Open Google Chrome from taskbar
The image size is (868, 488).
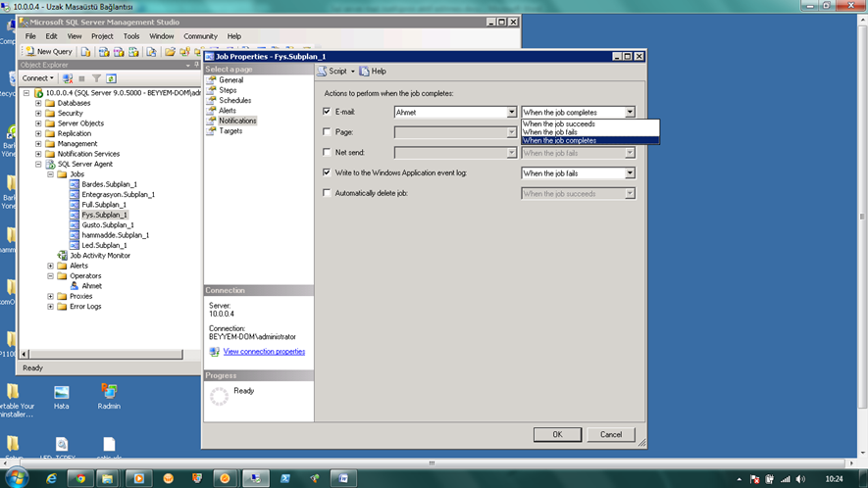[x=80, y=478]
